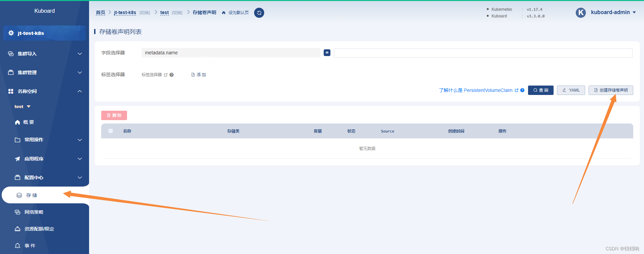Screen dimensions: 644x254
Task: Click the field selector value input box
Action: coord(483,53)
